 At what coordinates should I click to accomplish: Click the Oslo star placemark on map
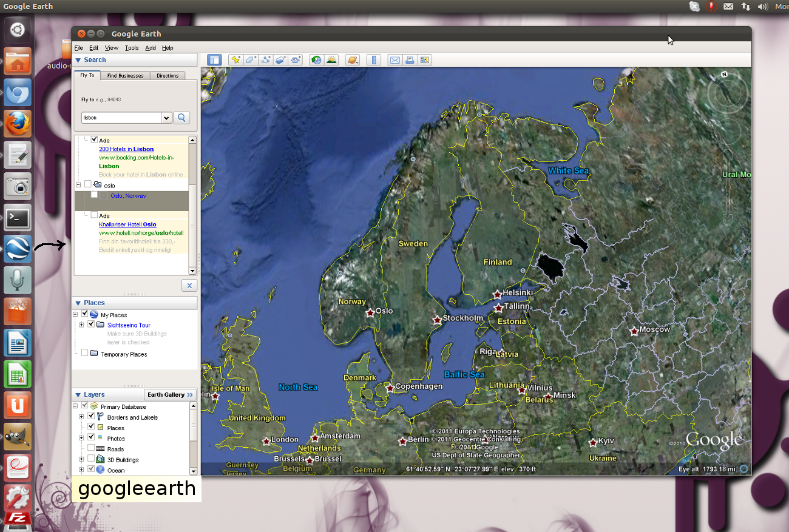(x=370, y=313)
